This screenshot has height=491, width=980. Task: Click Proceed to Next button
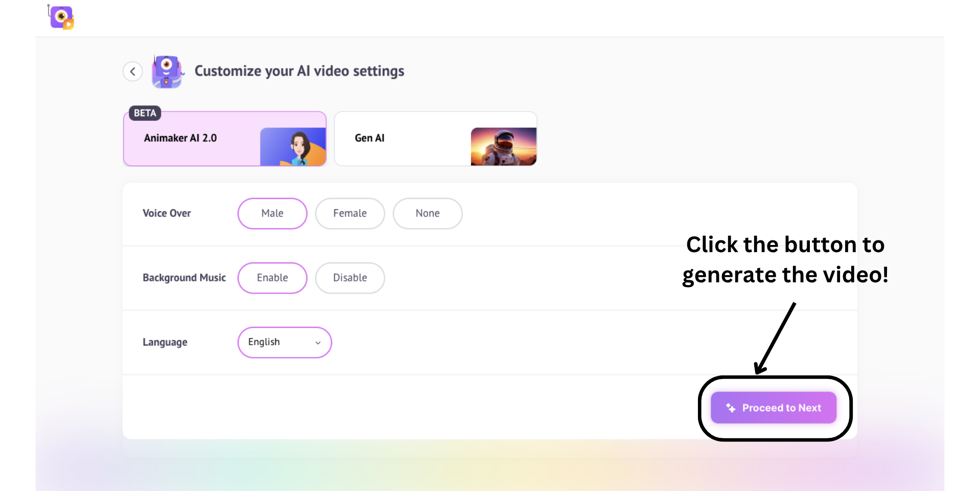(774, 408)
